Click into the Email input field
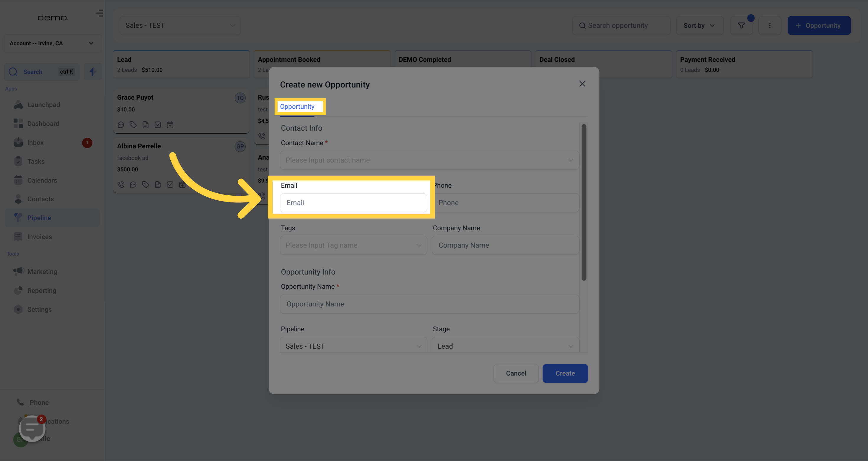The image size is (868, 461). coord(353,203)
